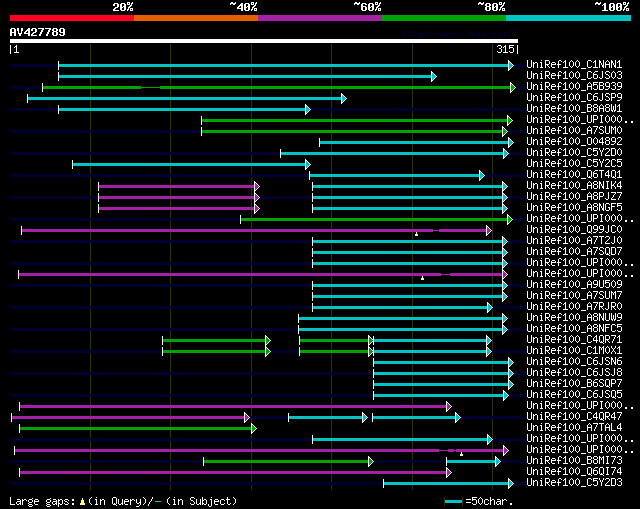Select the UniRef100_C6JSJ8 label
640x509 pixels.
pos(574,373)
